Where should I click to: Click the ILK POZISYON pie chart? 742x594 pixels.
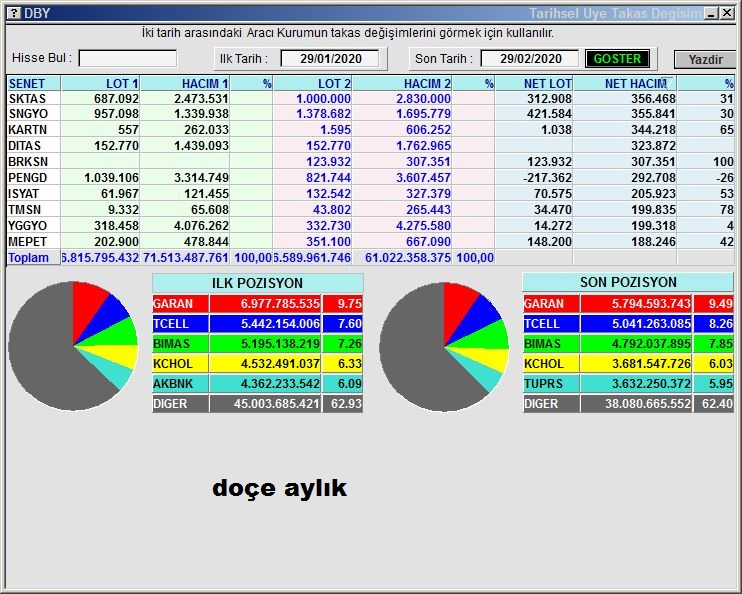[73, 346]
